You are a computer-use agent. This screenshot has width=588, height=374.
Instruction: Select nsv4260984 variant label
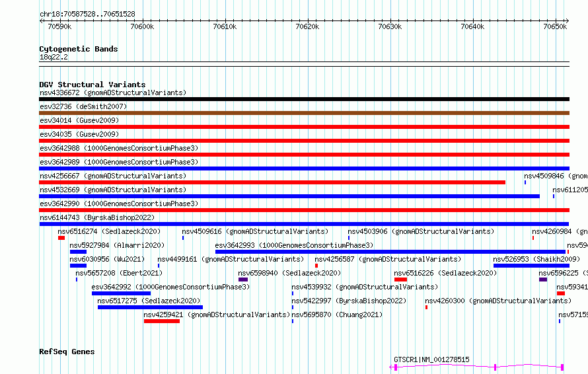coord(560,231)
